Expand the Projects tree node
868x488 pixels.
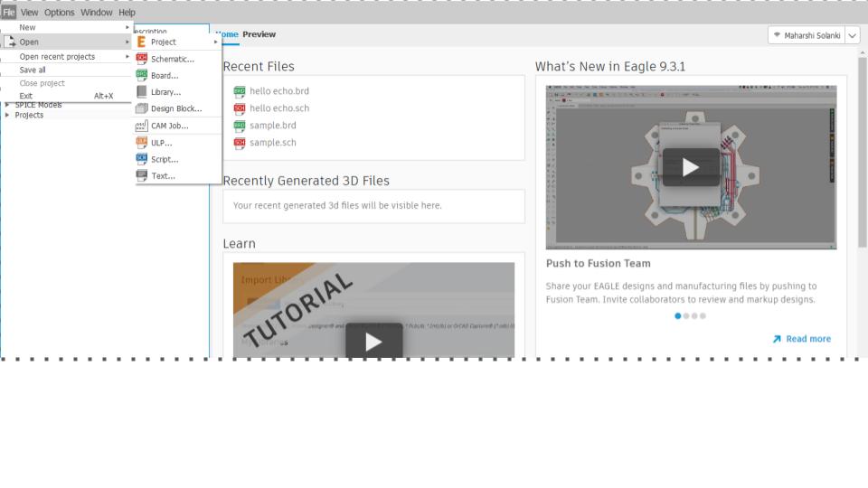7,115
